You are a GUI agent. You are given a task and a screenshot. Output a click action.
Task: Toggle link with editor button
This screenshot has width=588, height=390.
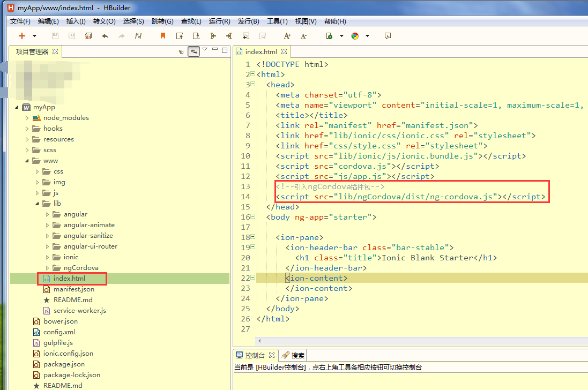(194, 51)
